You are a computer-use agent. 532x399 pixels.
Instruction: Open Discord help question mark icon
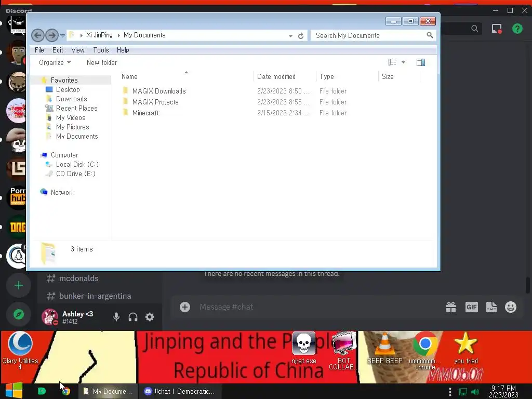click(517, 29)
